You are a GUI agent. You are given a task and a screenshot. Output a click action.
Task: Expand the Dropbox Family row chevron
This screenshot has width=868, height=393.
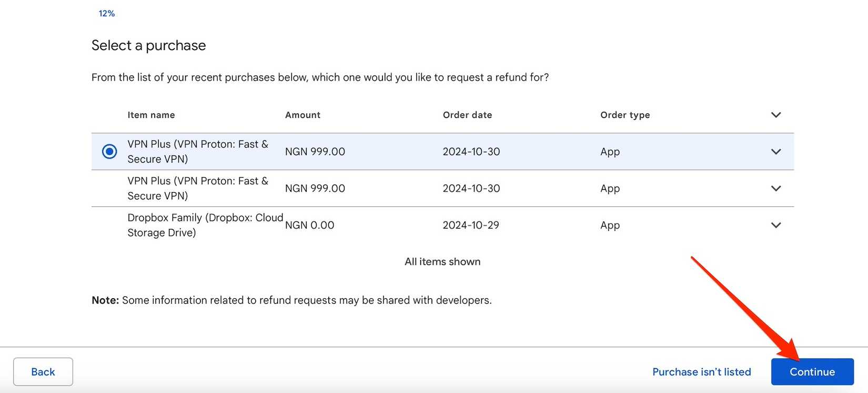tap(775, 225)
